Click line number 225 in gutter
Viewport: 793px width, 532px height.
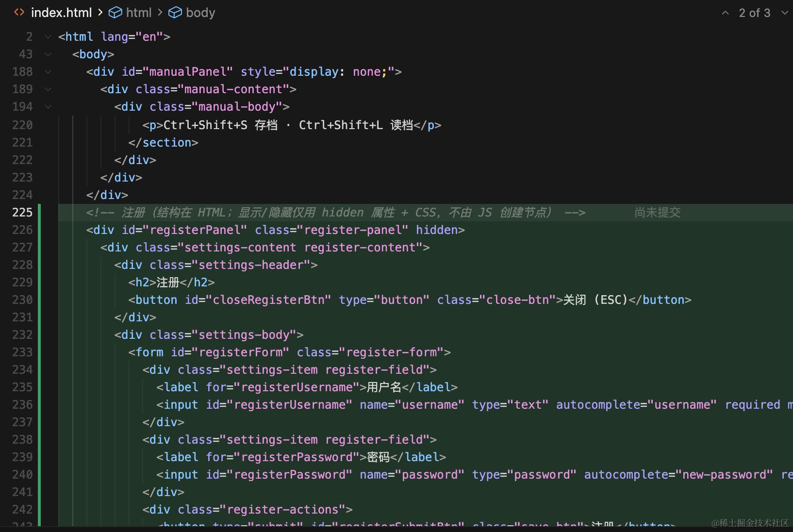[22, 213]
